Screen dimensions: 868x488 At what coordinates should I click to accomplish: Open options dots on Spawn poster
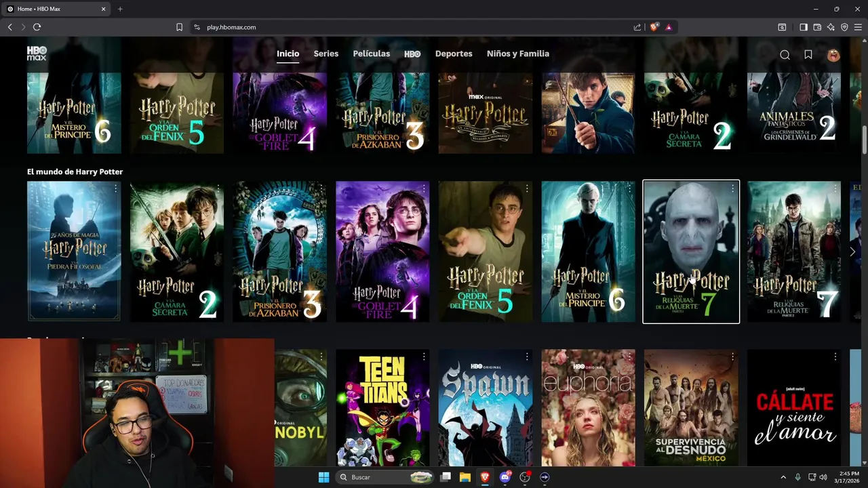point(527,357)
